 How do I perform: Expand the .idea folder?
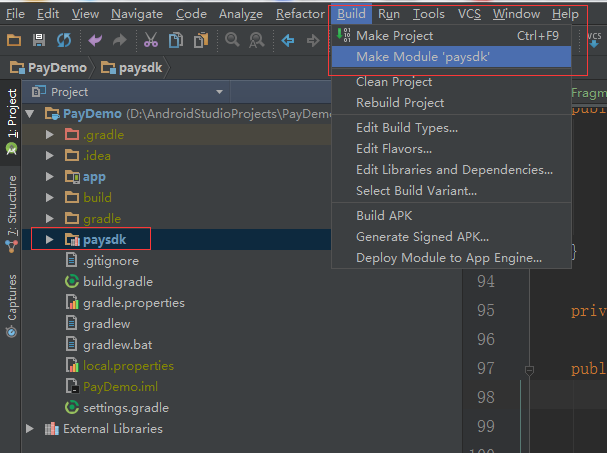[50, 156]
